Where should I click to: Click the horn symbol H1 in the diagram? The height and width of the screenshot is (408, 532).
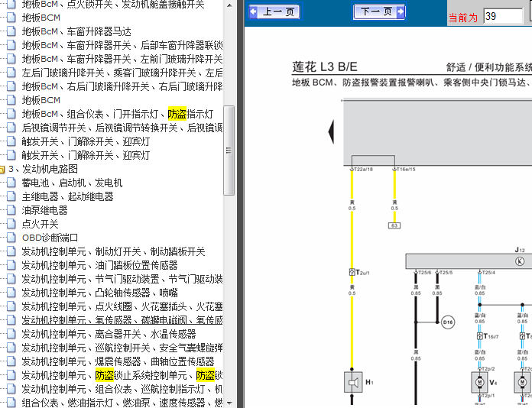pos(353,382)
